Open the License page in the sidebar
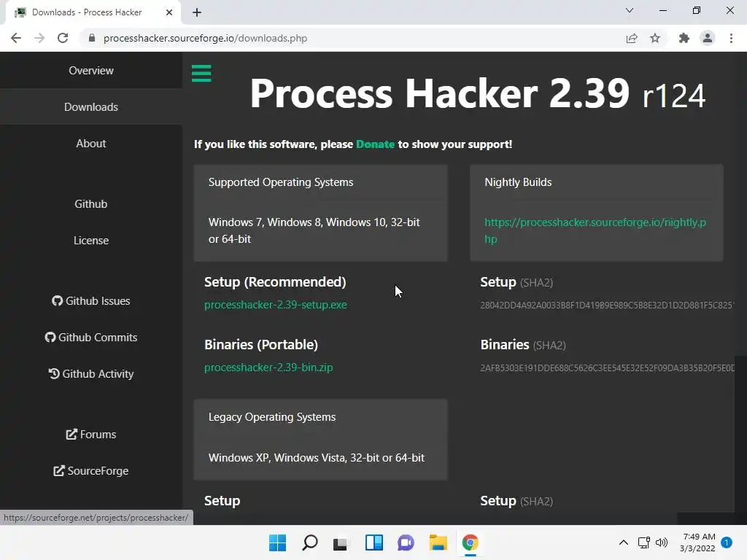747x560 pixels. point(91,241)
